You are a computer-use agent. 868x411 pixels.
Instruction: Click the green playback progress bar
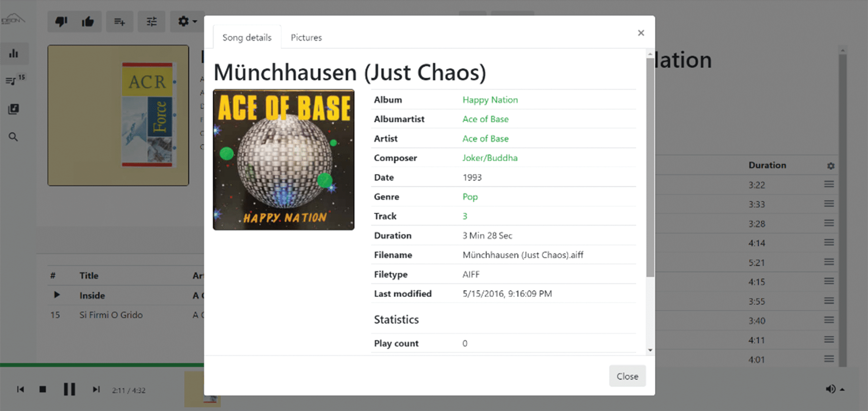pos(102,365)
